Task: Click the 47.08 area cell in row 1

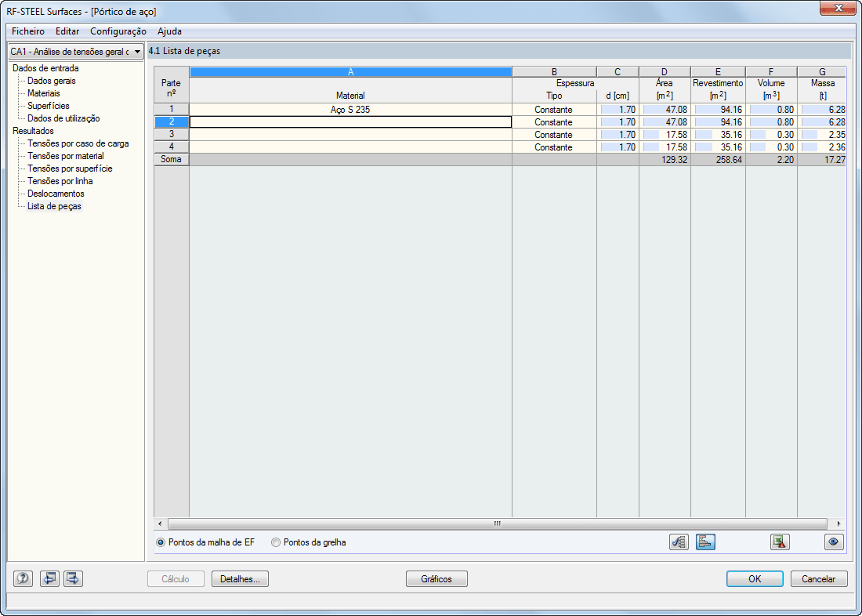Action: [x=665, y=110]
